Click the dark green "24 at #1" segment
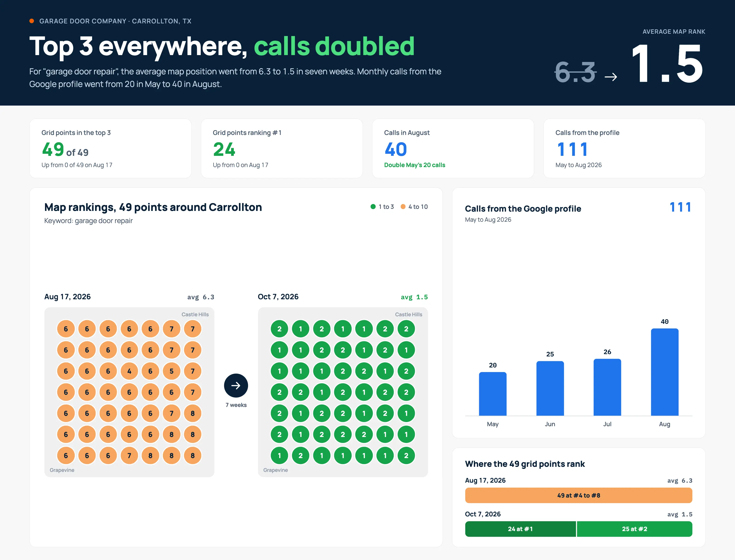The width and height of the screenshot is (735, 560). pos(520,529)
